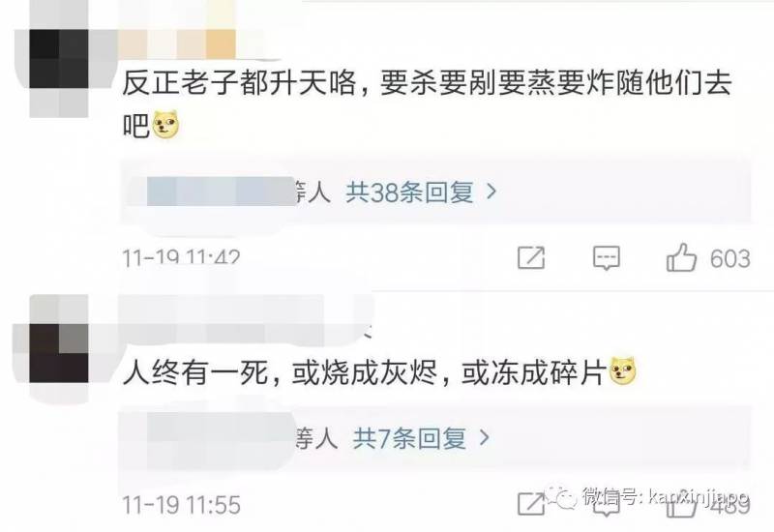
Task: Tap the doge emoji after 吧
Action: point(165,125)
